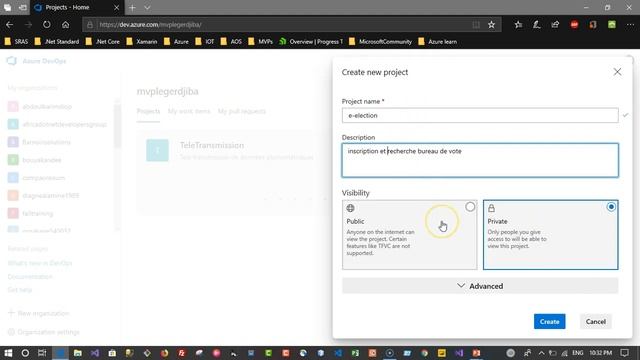This screenshot has width=640, height=360.
Task: Click New organization link
Action: 39,313
